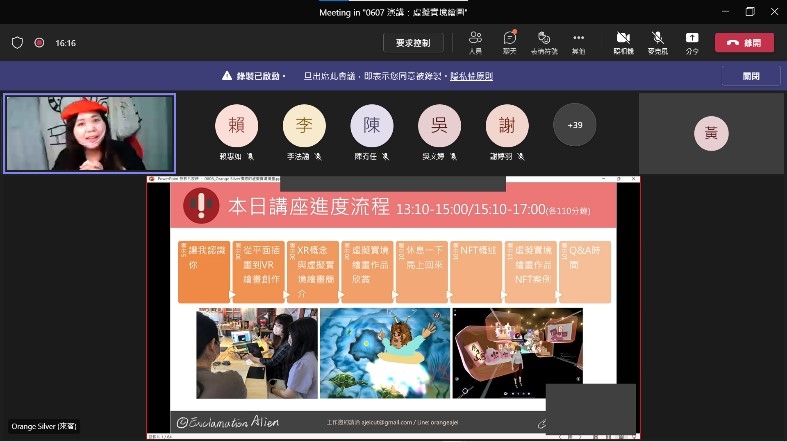Open the People participants panel

(475, 42)
